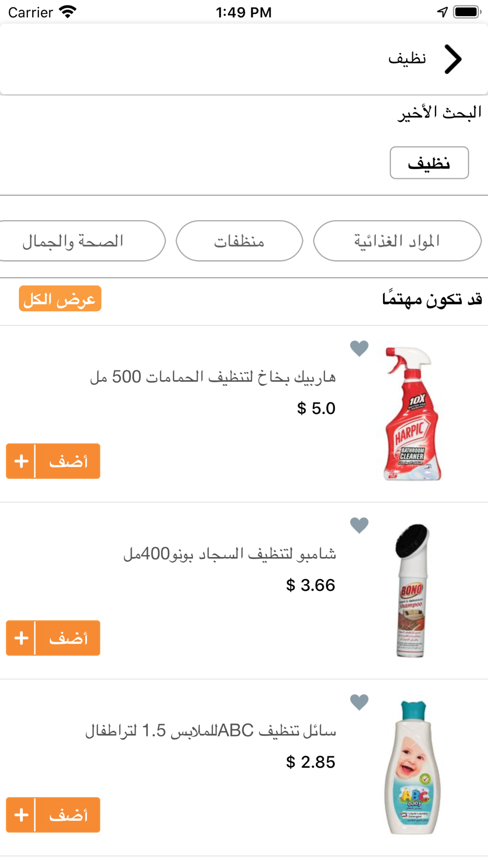Open Harpic bottle product image

412,413
